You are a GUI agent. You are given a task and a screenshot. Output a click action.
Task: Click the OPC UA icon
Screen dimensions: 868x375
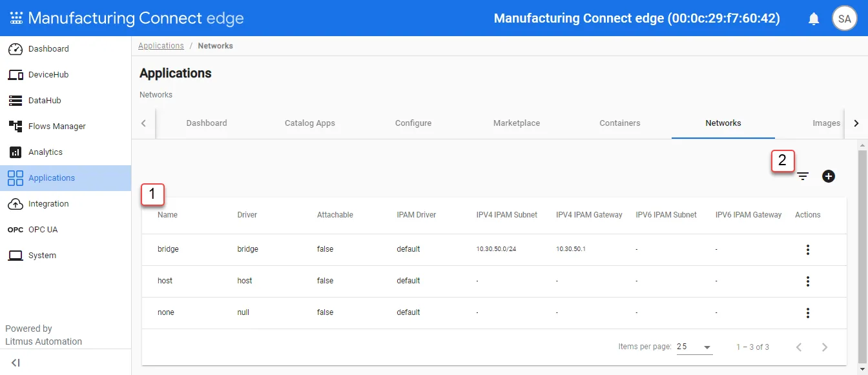pos(15,230)
